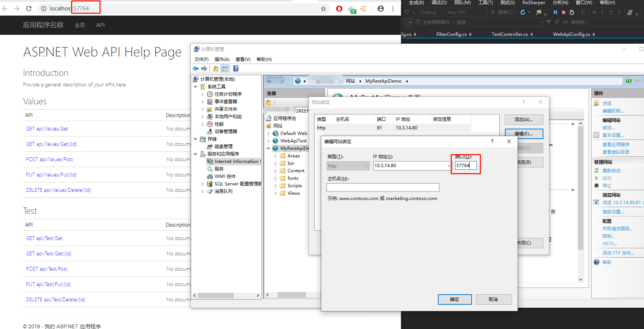Open browser profile avatar menu
The image size is (644, 329).
pyautogui.click(x=381, y=9)
